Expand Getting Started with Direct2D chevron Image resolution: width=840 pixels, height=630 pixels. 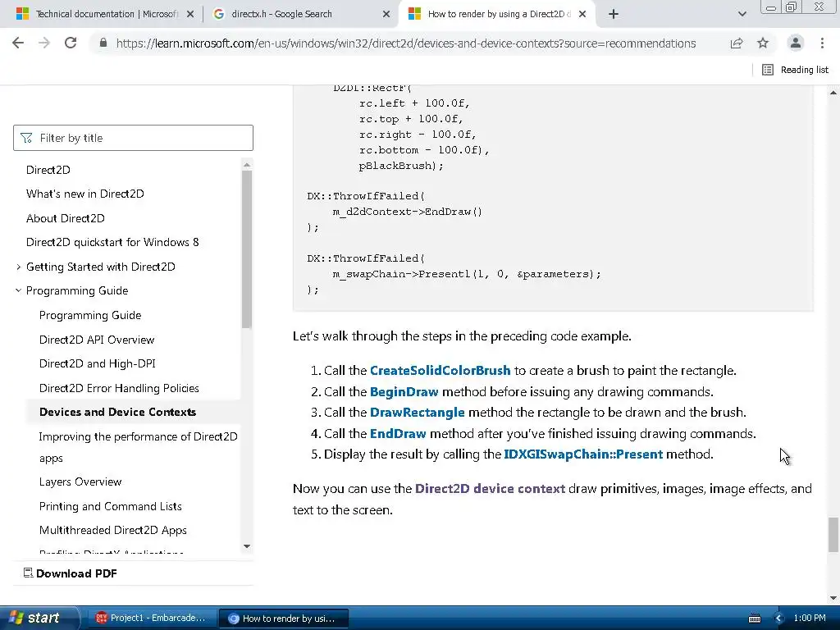pyautogui.click(x=18, y=267)
